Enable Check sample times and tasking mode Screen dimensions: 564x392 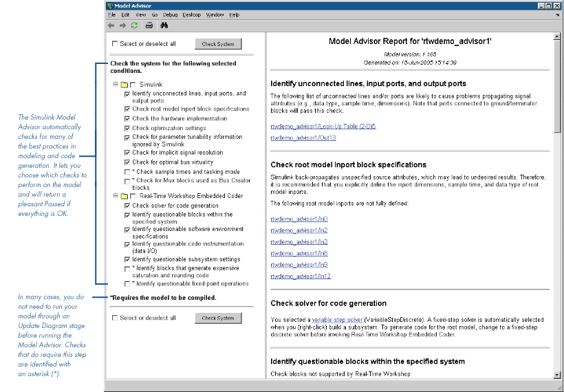point(127,172)
